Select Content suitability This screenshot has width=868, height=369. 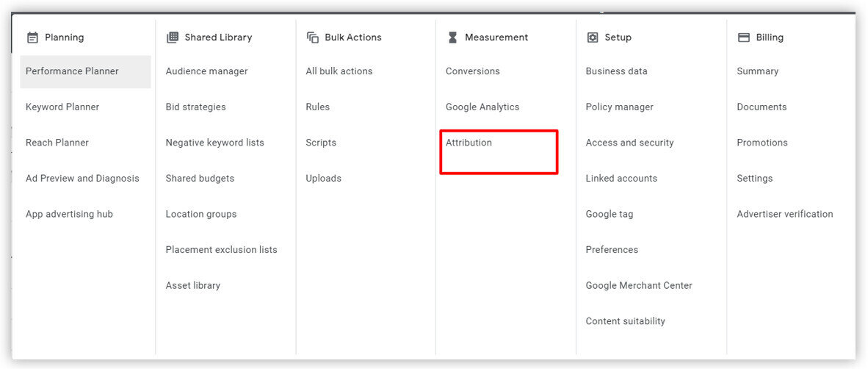pyautogui.click(x=625, y=320)
